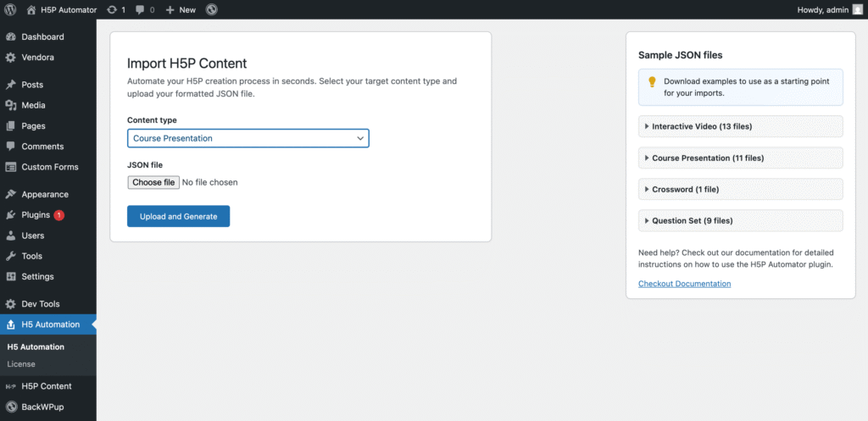The image size is (868, 421).
Task: Click the New label in the admin bar
Action: [187, 10]
